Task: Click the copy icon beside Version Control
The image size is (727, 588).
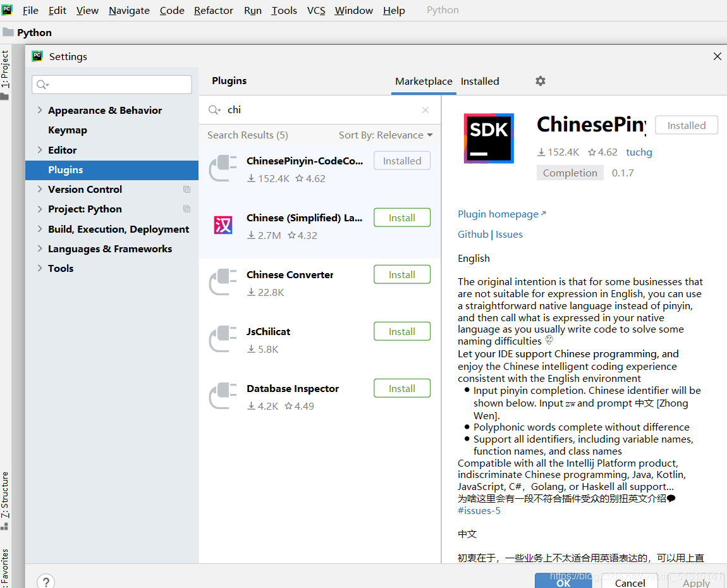Action: [187, 189]
